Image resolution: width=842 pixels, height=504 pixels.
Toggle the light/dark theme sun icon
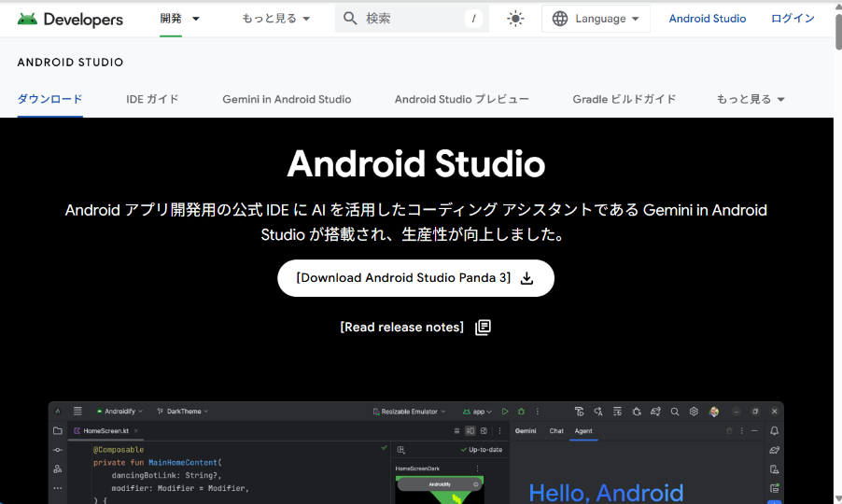[515, 19]
